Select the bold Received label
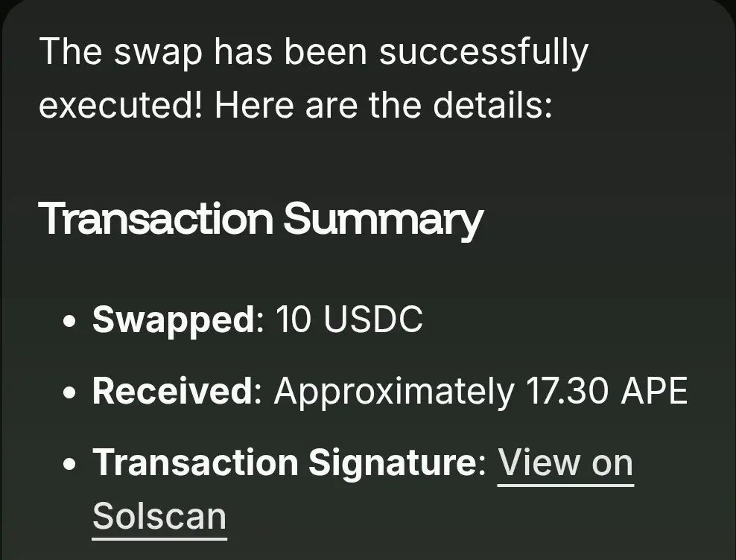The image size is (736, 560). [x=173, y=390]
